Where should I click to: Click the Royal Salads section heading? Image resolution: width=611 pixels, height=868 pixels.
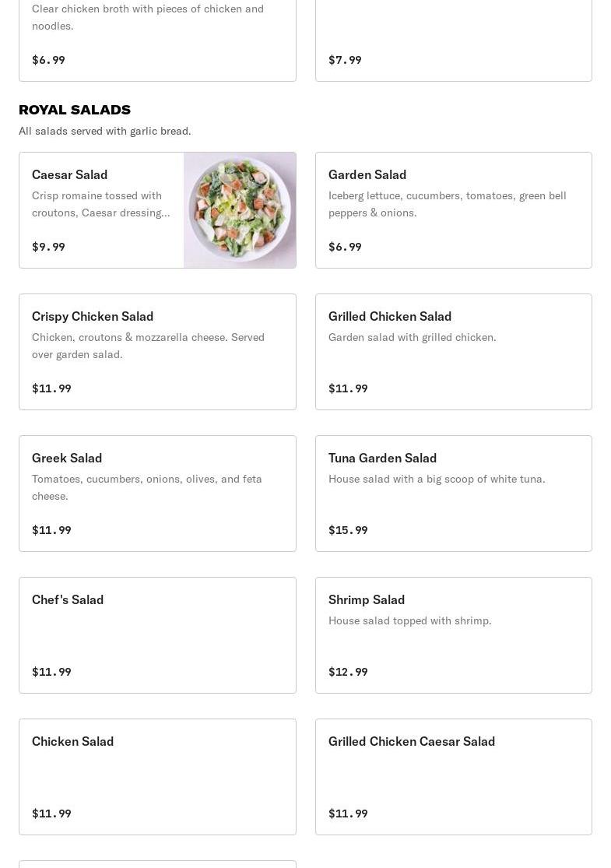click(75, 110)
